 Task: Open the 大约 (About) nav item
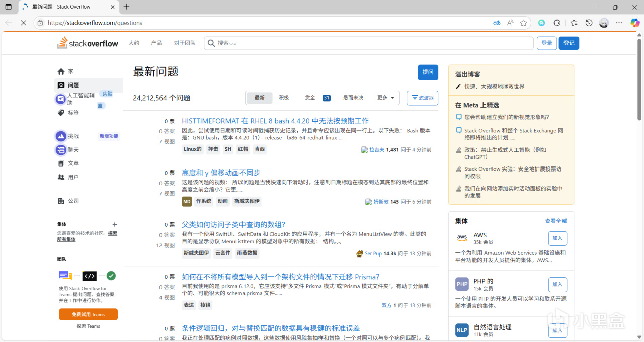(134, 43)
